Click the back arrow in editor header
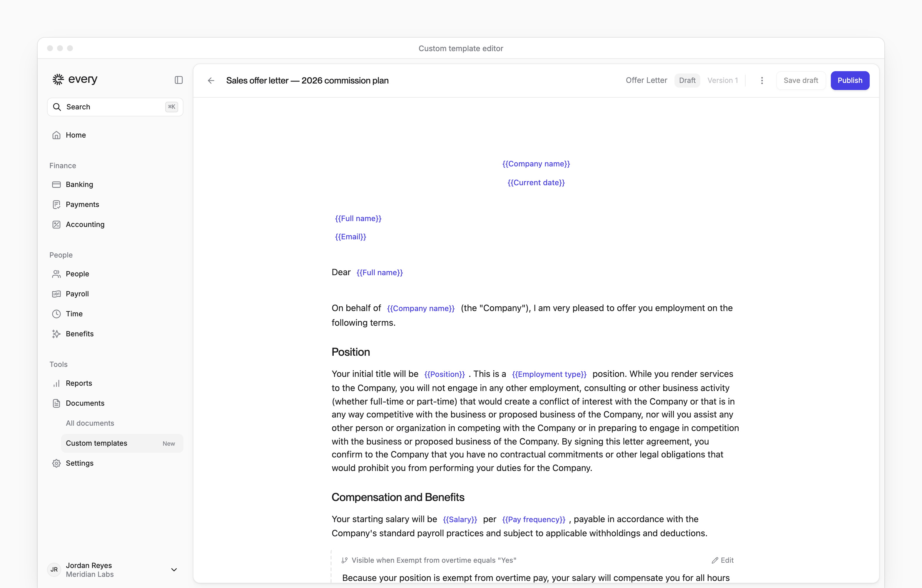 [211, 80]
